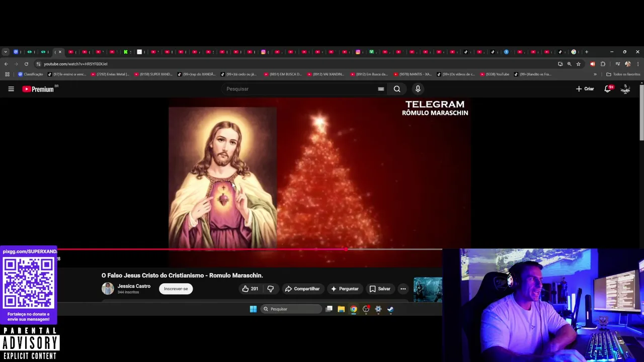Reload the page with the refresh icon
The image size is (644, 362).
coord(26,64)
